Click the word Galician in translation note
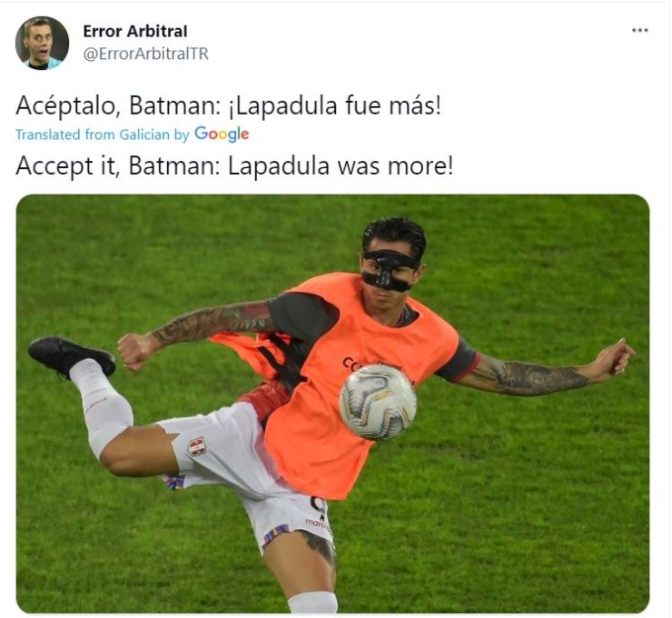Image resolution: width=672 pixels, height=618 pixels. coord(144,135)
